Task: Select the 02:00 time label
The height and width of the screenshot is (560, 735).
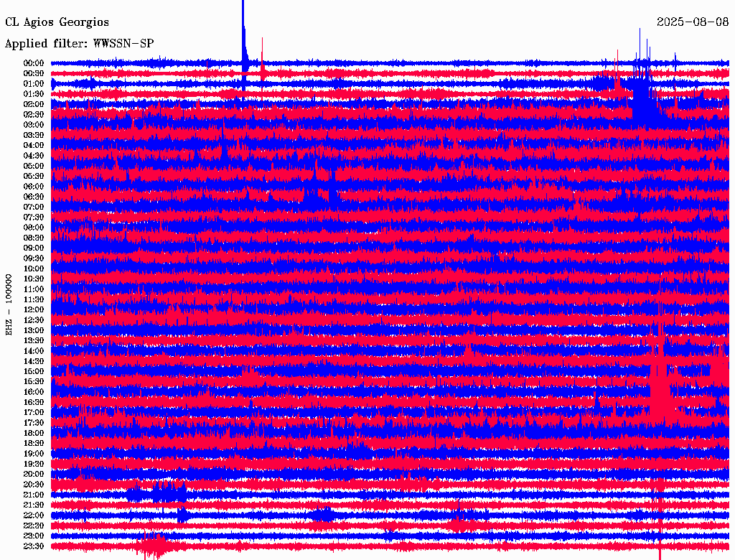Action: point(34,104)
